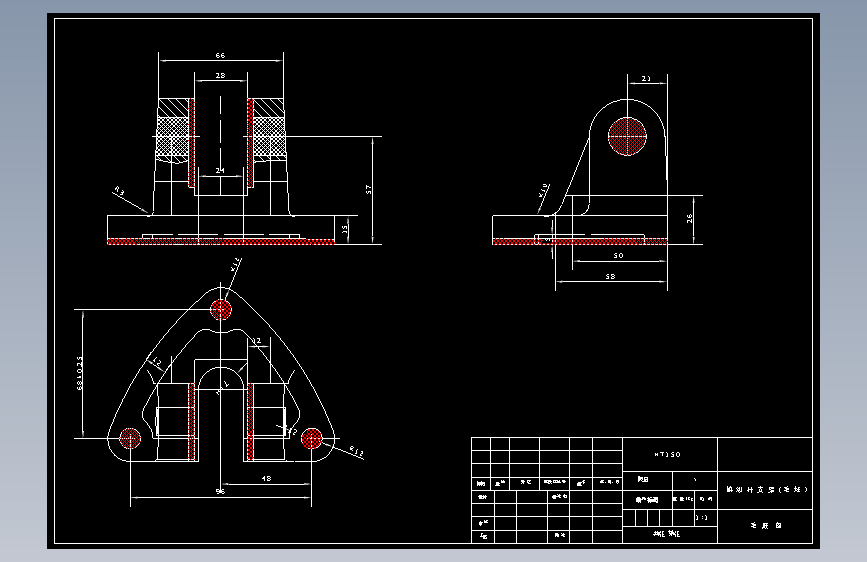Select the bottom-left red mounting hole

pyautogui.click(x=130, y=439)
